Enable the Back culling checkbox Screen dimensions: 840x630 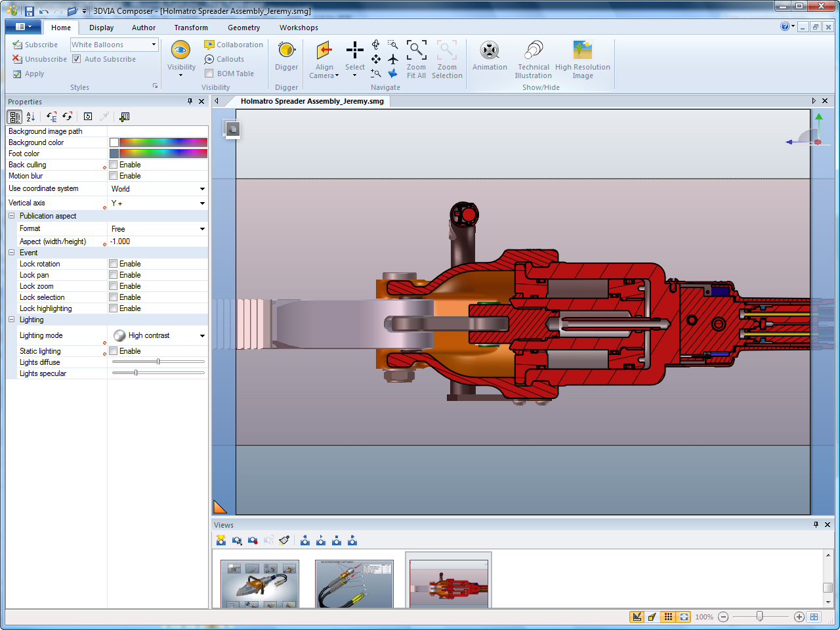pyautogui.click(x=114, y=165)
